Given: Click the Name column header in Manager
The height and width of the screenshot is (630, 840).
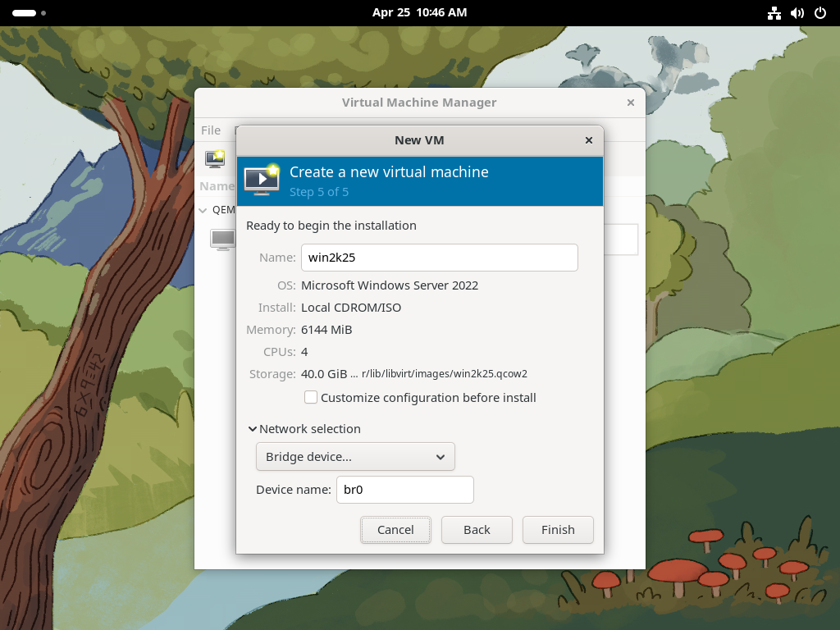Looking at the screenshot, I should [217, 186].
